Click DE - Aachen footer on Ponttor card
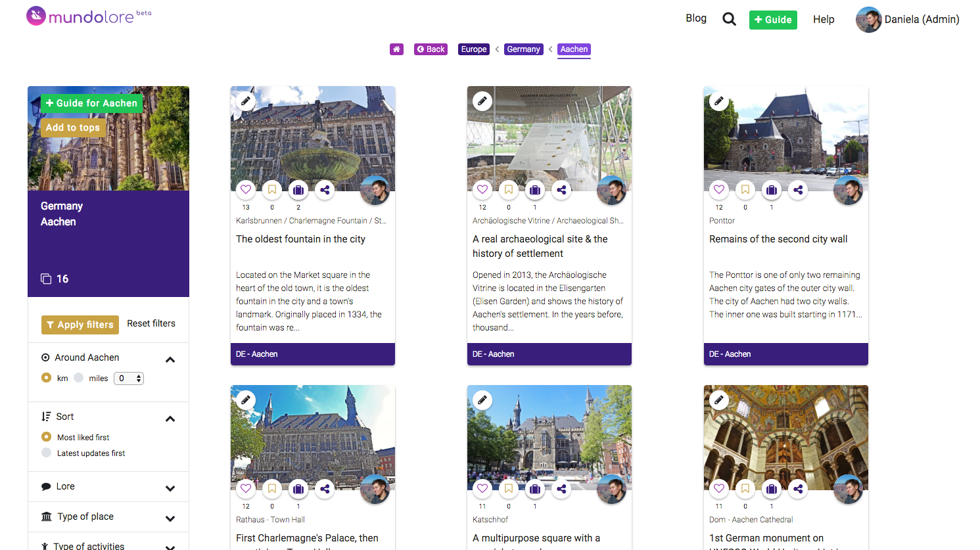The image size is (980, 550). point(786,354)
